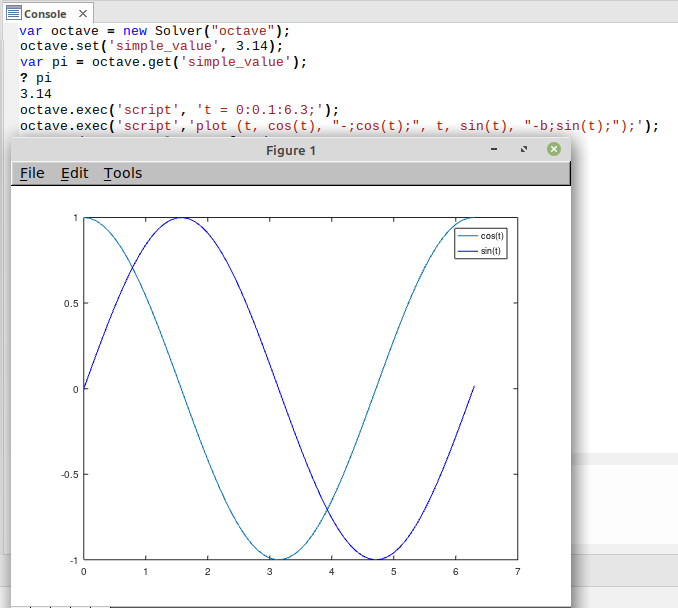Click the cos(t) legend entry
Image resolution: width=678 pixels, height=609 pixels.
coord(492,236)
